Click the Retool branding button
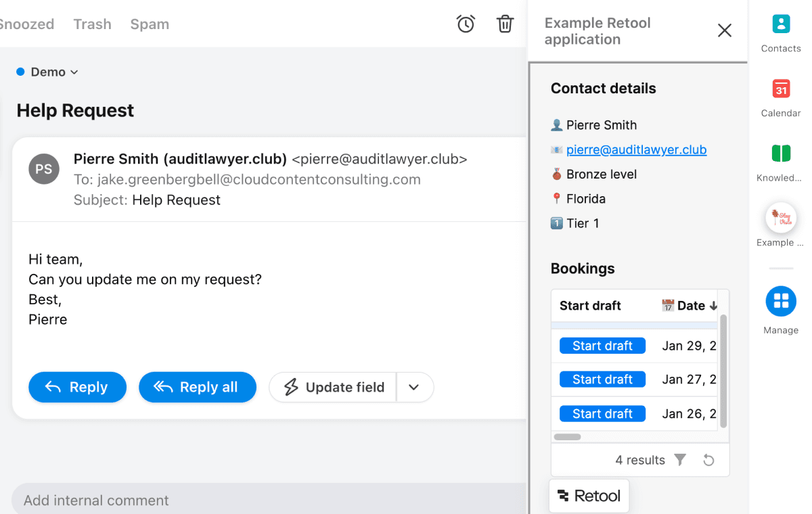This screenshot has height=514, width=812. (x=589, y=496)
